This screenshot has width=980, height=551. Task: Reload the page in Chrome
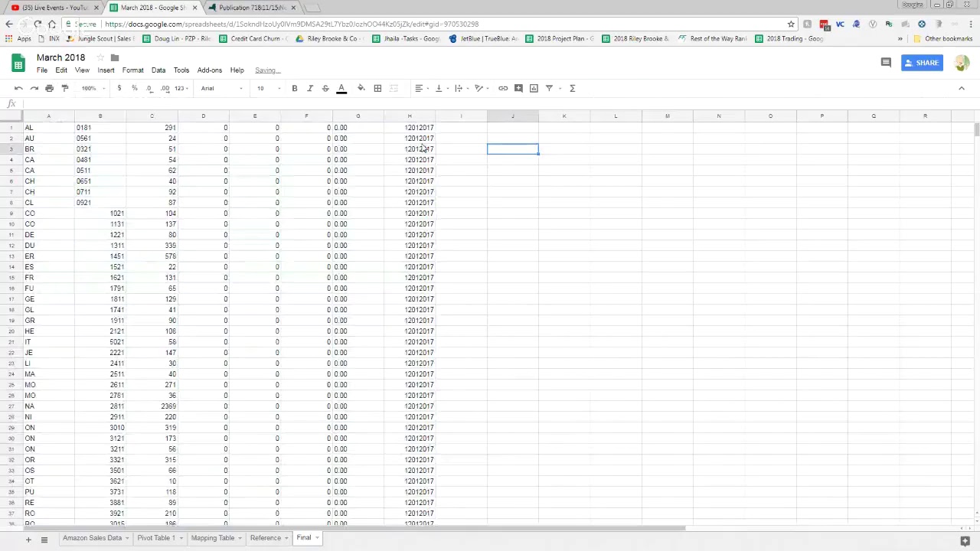point(38,24)
